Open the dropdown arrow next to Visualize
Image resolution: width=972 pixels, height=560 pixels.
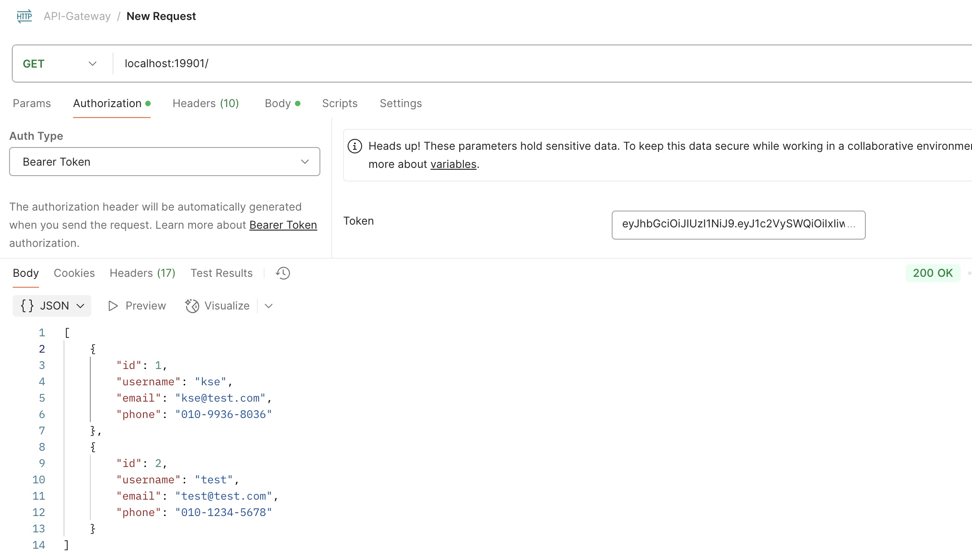pos(269,306)
